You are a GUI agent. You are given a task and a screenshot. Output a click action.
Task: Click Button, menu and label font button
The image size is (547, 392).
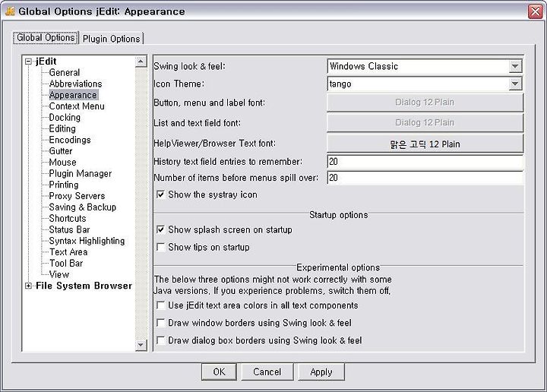(425, 103)
